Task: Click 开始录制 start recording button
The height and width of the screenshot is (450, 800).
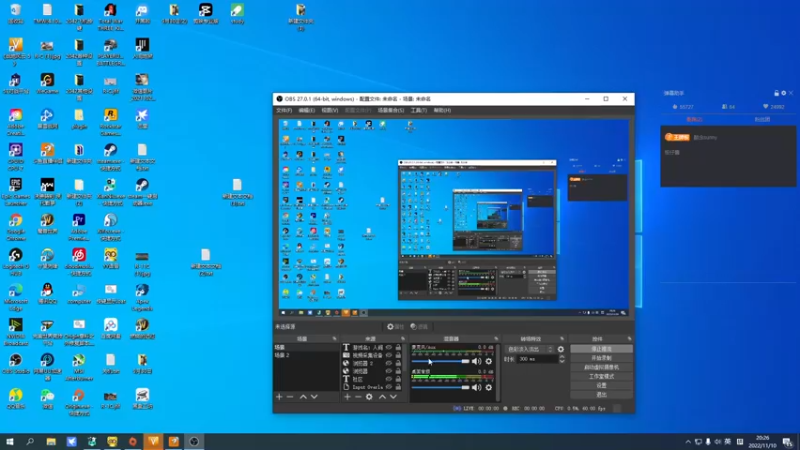Action: [602, 358]
